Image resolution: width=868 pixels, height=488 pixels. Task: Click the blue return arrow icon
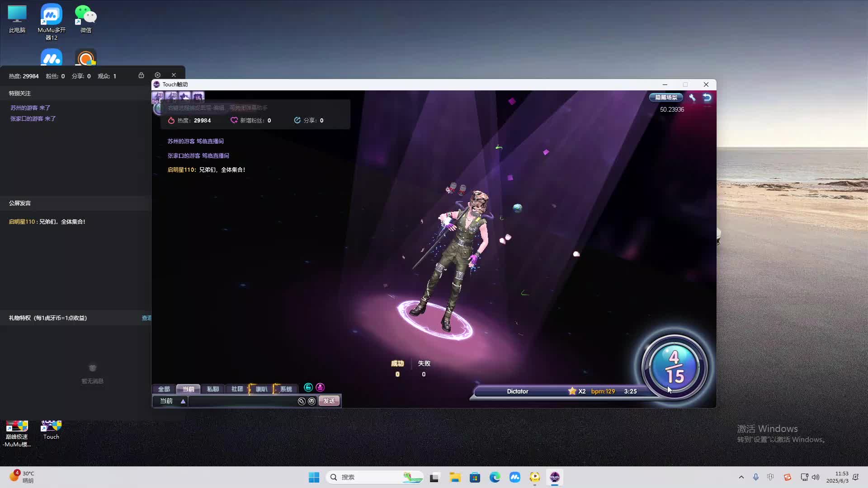707,97
